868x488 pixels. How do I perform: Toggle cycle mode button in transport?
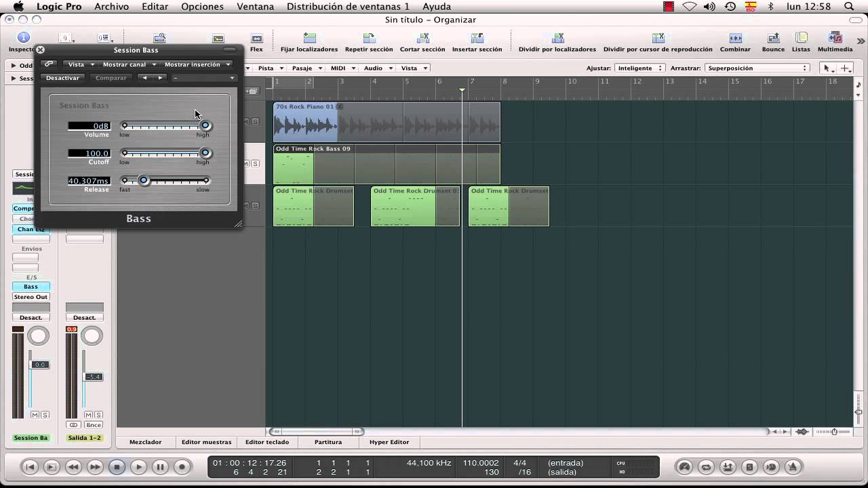pyautogui.click(x=706, y=467)
